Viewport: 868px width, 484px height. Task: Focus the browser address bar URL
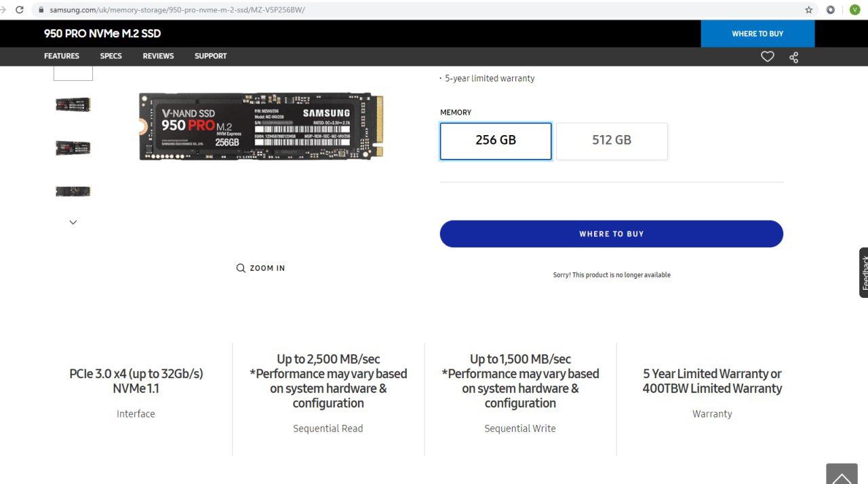[177, 10]
